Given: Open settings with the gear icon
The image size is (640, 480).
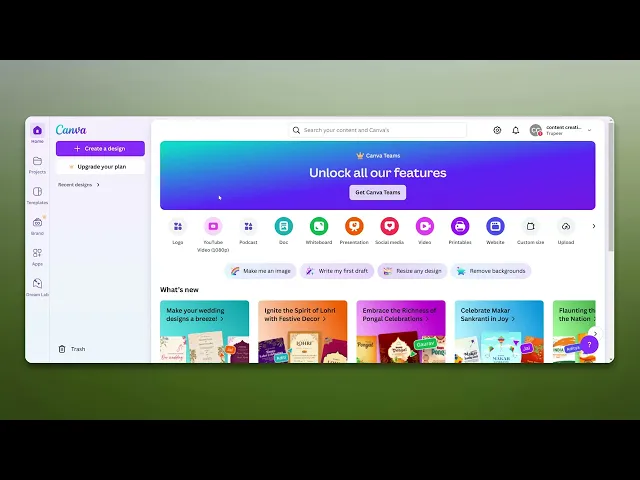Looking at the screenshot, I should tap(497, 130).
